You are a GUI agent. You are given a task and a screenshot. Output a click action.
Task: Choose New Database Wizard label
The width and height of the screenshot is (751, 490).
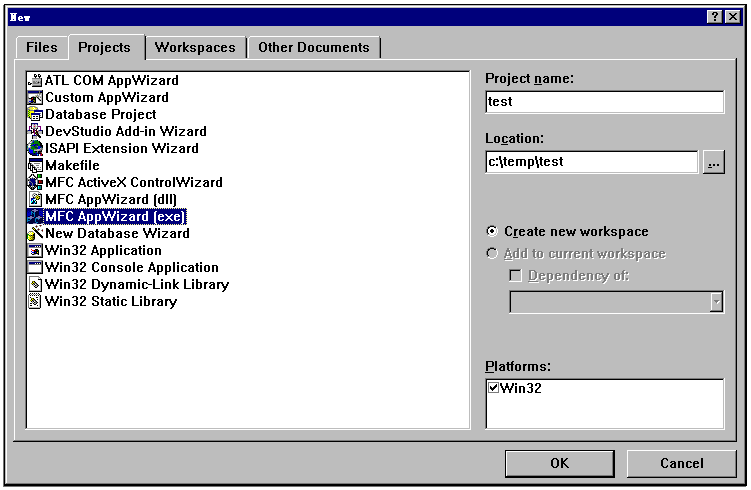(117, 234)
